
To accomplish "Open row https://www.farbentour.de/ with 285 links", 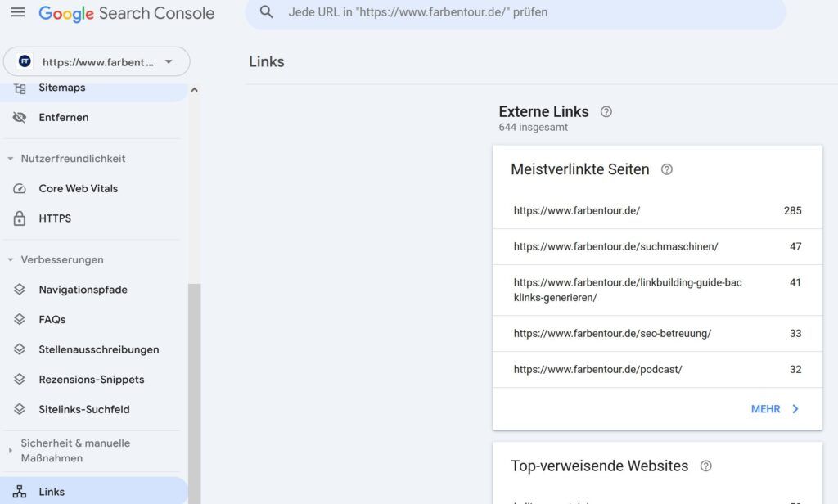I will pyautogui.click(x=657, y=210).
